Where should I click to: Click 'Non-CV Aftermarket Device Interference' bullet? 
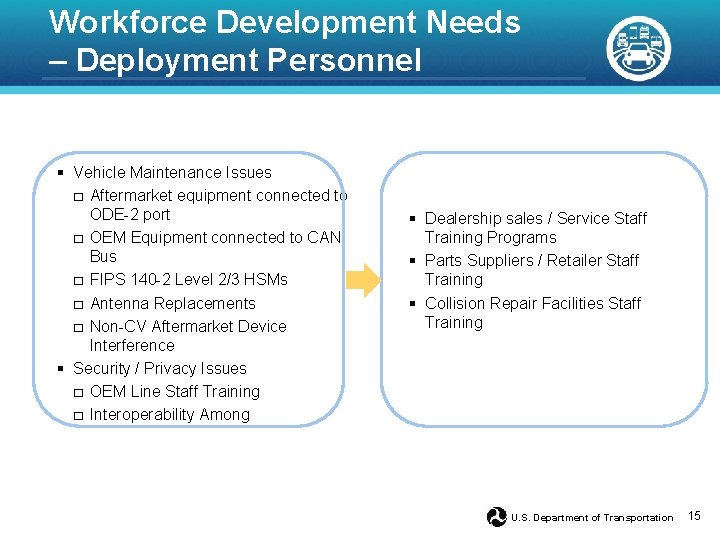pos(188,336)
